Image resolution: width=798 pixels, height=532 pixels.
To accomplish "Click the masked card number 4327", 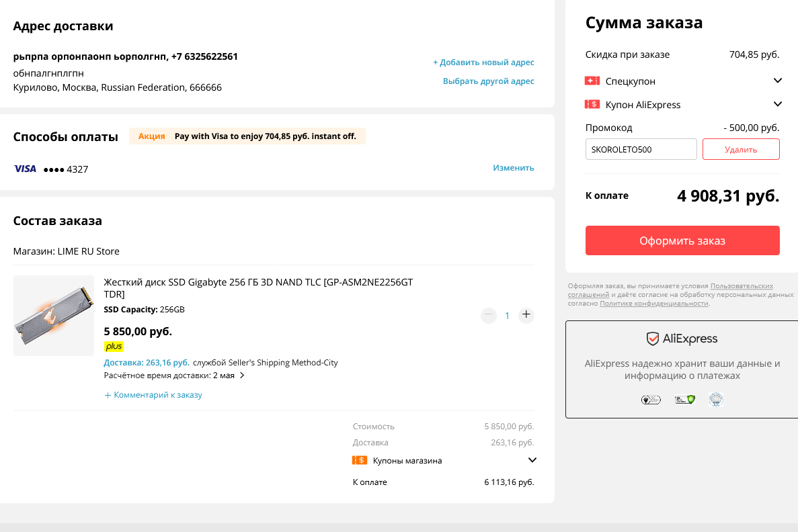I will (x=66, y=169).
